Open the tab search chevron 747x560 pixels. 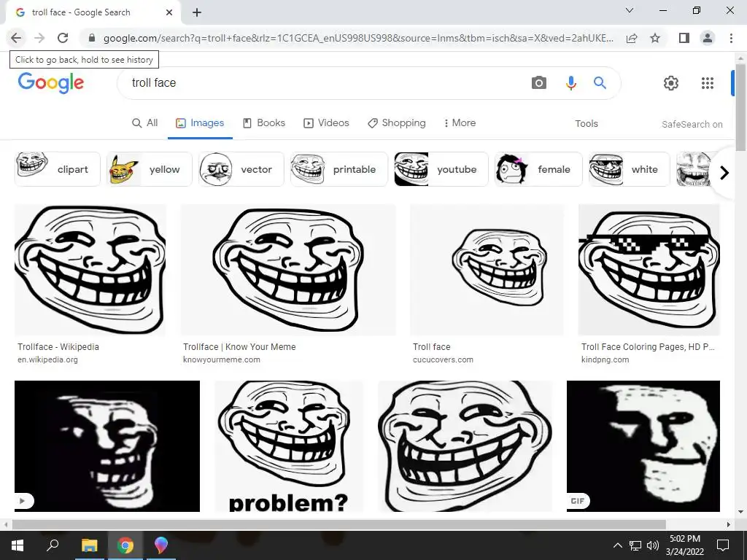[630, 10]
